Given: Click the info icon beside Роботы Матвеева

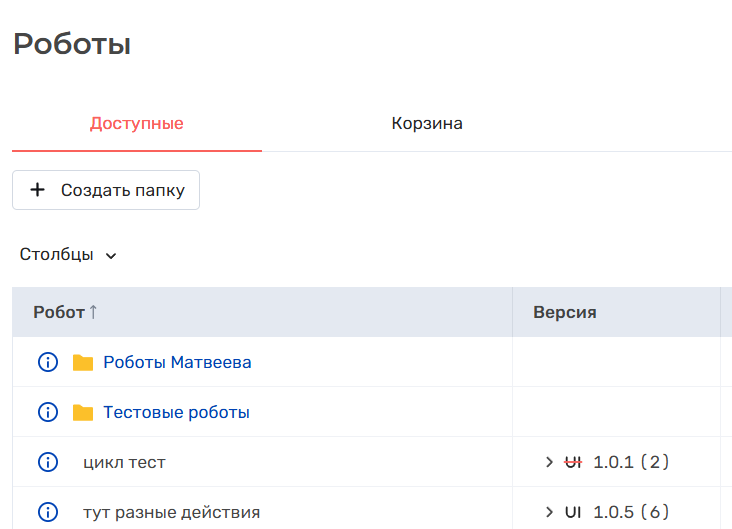Looking at the screenshot, I should (47, 362).
